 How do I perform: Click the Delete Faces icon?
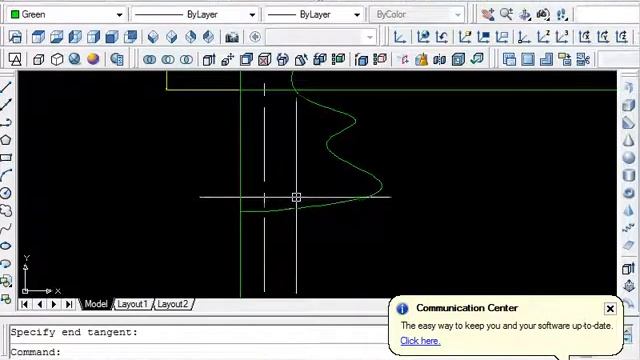(x=264, y=60)
